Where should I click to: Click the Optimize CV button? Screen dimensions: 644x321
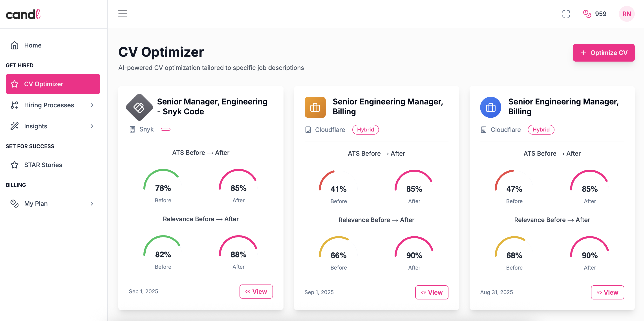[604, 53]
